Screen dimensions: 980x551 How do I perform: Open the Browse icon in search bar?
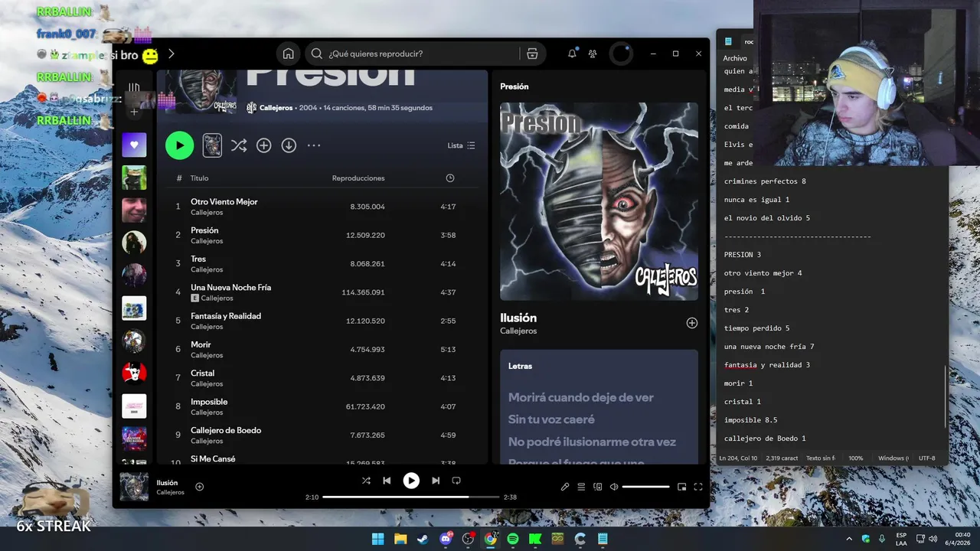point(532,54)
